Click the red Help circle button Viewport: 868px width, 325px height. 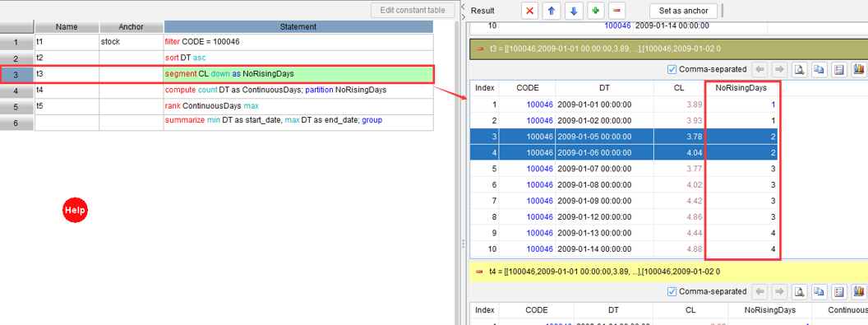pos(75,210)
